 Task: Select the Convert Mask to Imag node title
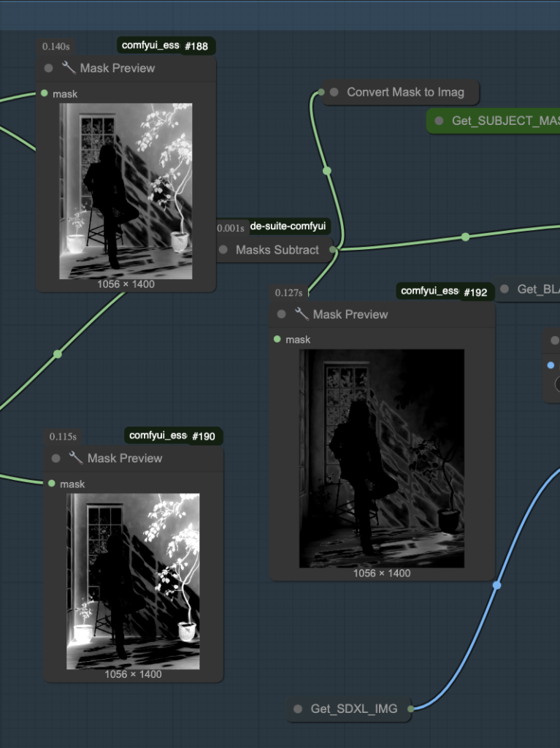405,92
